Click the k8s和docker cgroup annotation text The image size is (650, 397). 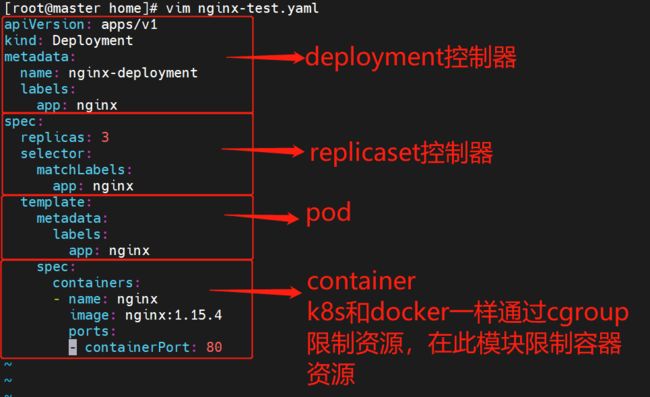(x=468, y=344)
